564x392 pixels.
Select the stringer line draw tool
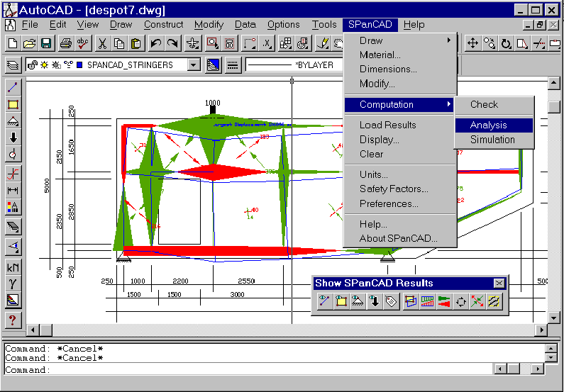tap(13, 87)
